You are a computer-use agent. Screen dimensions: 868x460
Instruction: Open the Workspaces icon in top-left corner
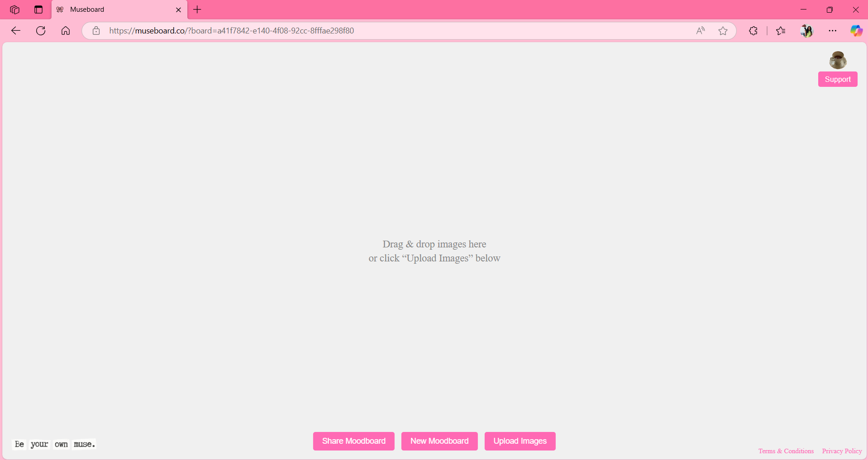[x=14, y=9]
